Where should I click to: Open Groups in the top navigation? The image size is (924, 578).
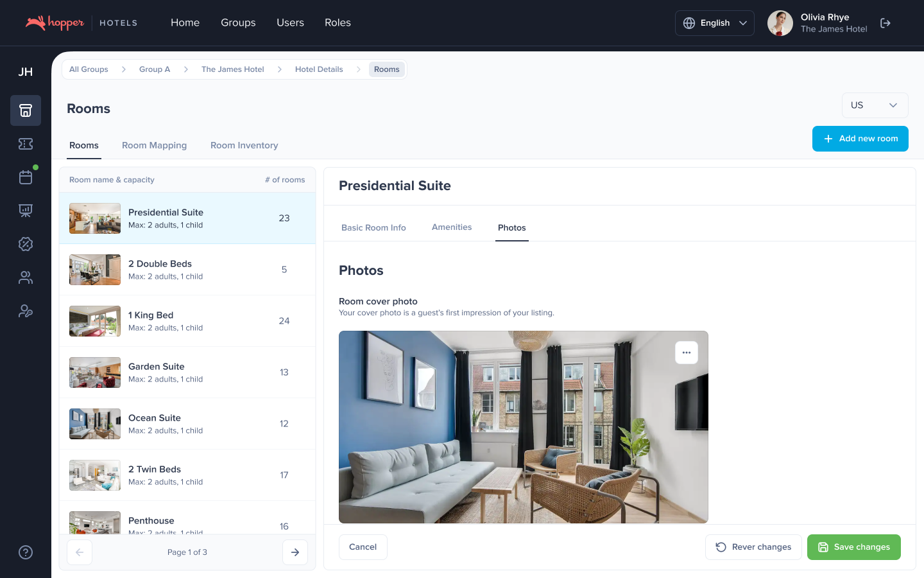[x=238, y=23]
